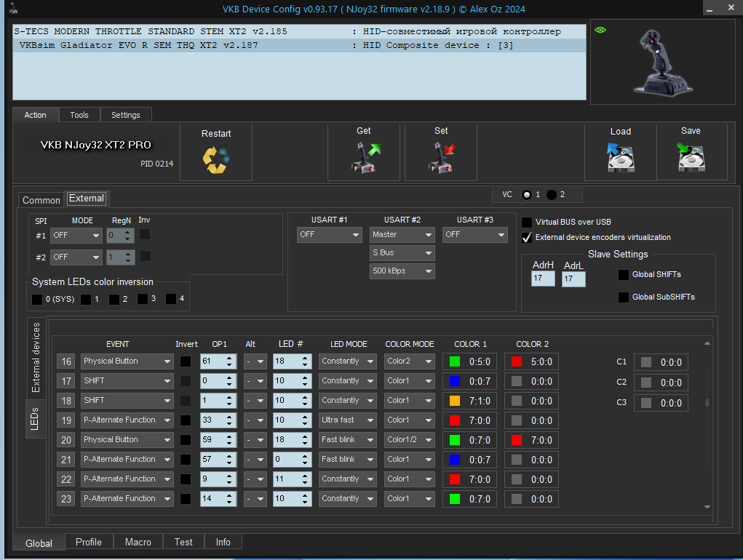Click the green eye indicator icon
The height and width of the screenshot is (560, 743).
coord(600,30)
